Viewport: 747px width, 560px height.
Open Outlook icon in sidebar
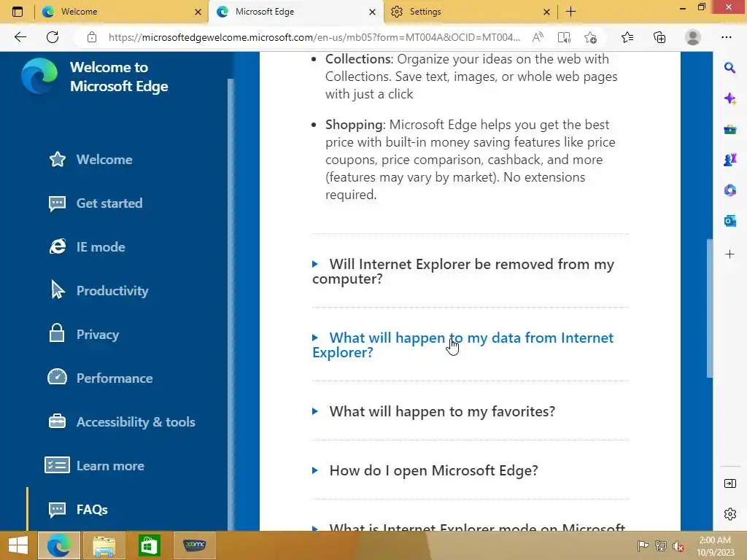(x=729, y=221)
